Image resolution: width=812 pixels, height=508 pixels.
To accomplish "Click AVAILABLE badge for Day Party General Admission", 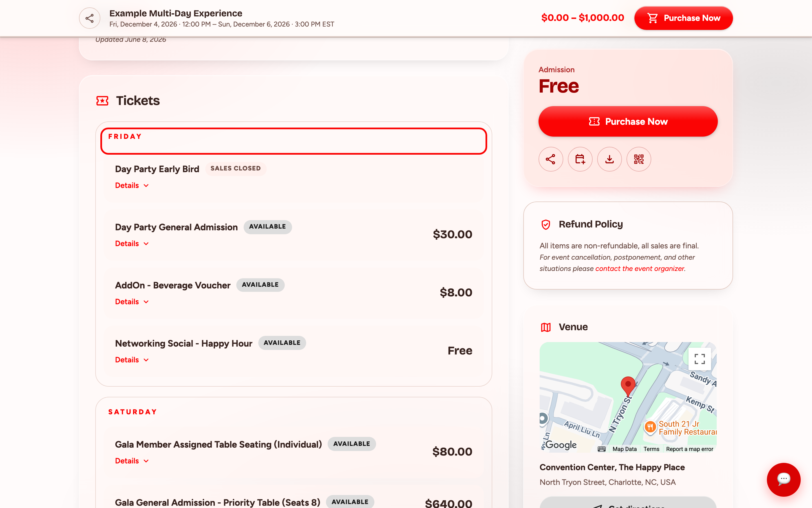I will [x=267, y=227].
